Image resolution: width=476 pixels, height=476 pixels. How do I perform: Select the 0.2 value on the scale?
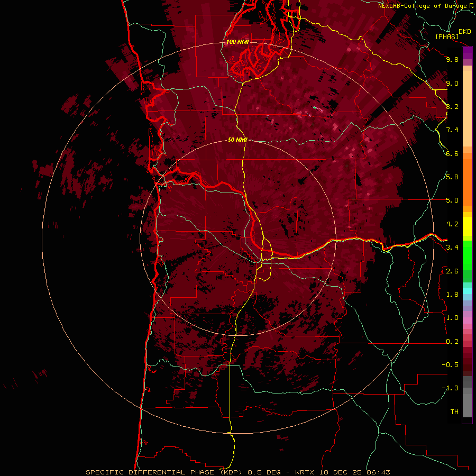click(x=452, y=342)
